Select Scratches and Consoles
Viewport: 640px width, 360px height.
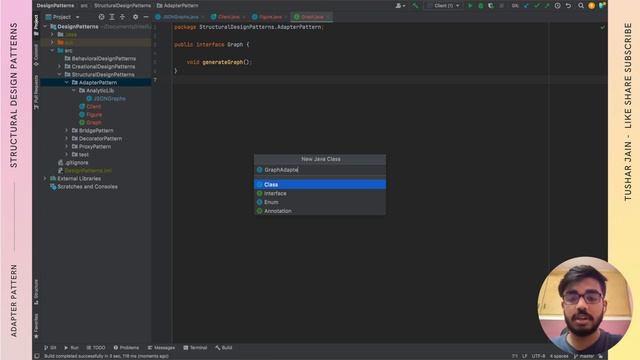point(87,187)
